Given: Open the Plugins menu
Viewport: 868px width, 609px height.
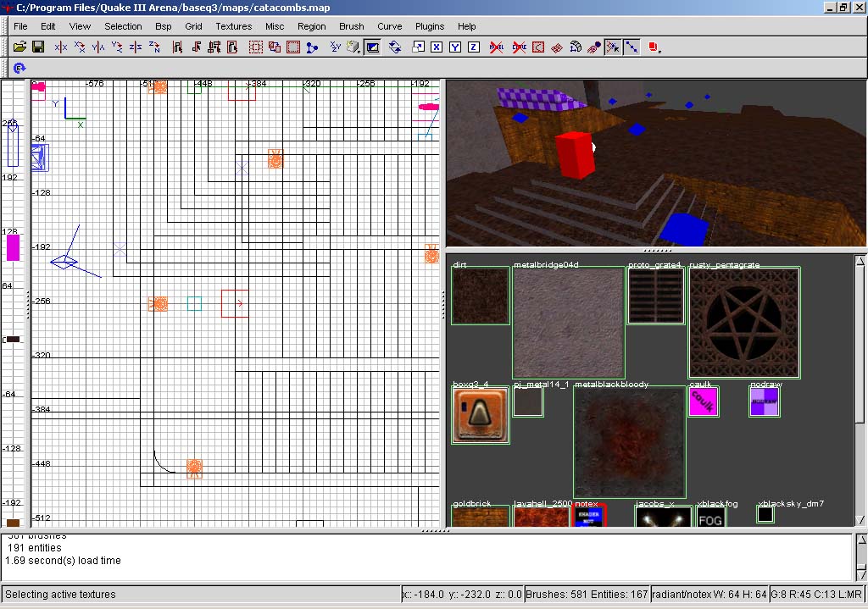Looking at the screenshot, I should point(430,26).
